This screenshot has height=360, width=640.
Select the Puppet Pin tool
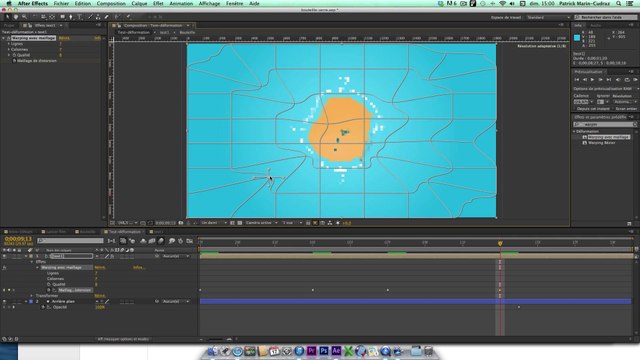128,17
